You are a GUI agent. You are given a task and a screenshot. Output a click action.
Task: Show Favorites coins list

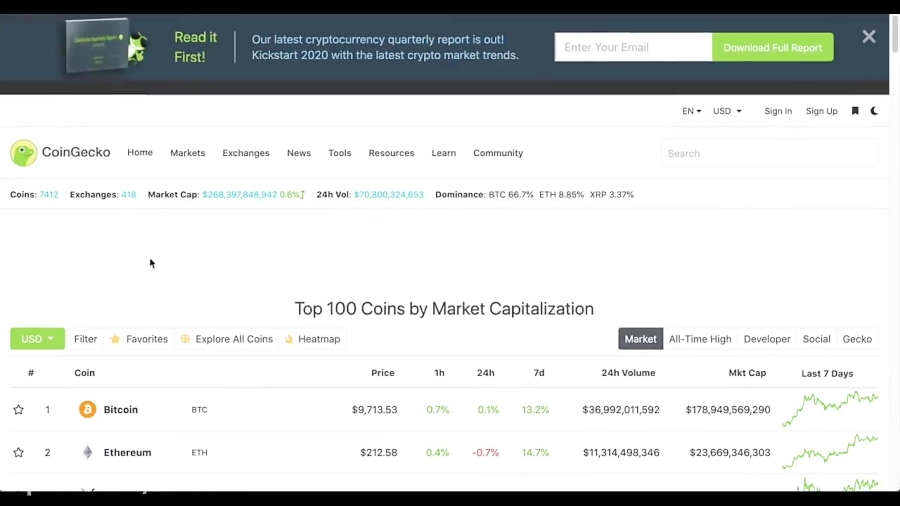coord(139,339)
